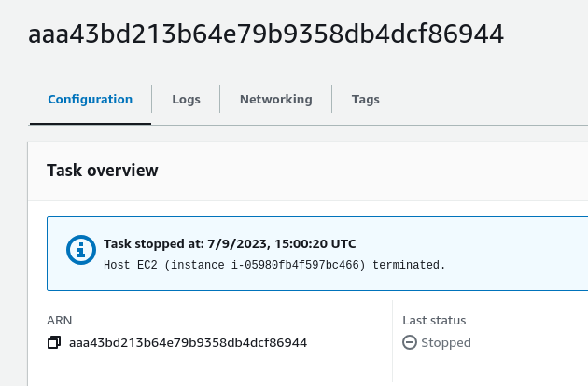Image resolution: width=588 pixels, height=386 pixels.
Task: Click the ARN field label
Action: (59, 321)
